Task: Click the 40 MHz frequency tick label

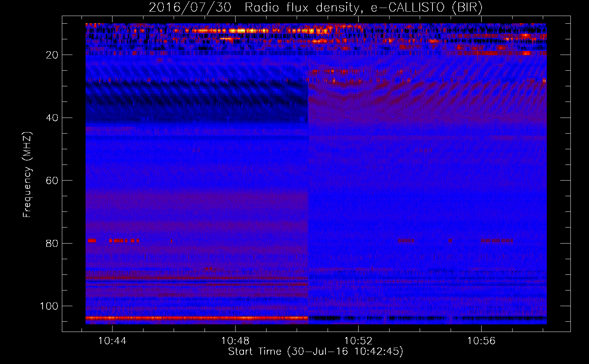Action: pos(52,118)
